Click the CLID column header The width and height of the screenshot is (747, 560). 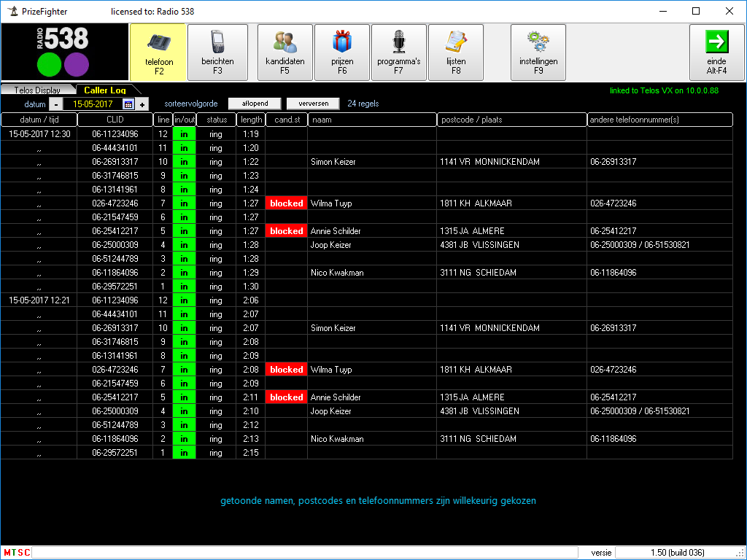tap(115, 120)
